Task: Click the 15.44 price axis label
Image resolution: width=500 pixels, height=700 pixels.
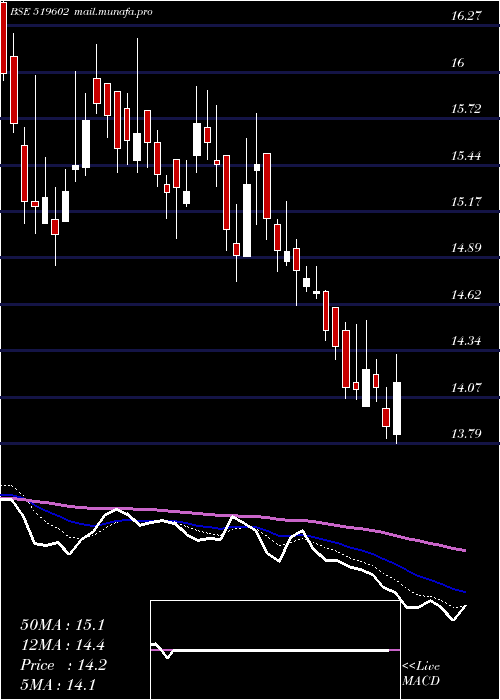Action: click(466, 156)
